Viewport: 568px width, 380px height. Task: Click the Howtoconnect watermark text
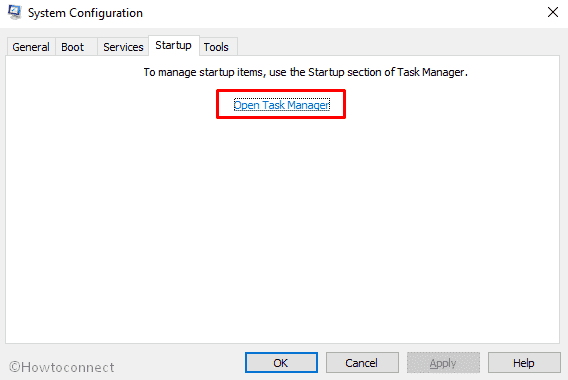[62, 367]
